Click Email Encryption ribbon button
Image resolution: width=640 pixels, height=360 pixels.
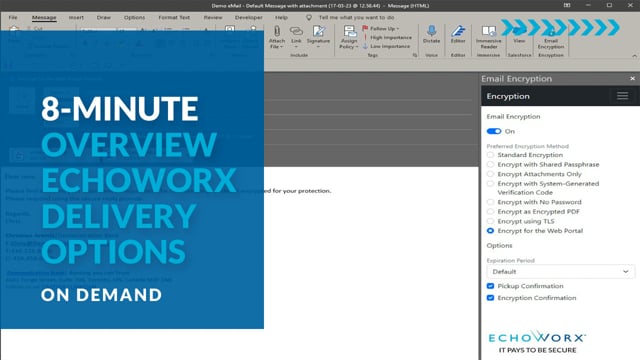(x=551, y=38)
